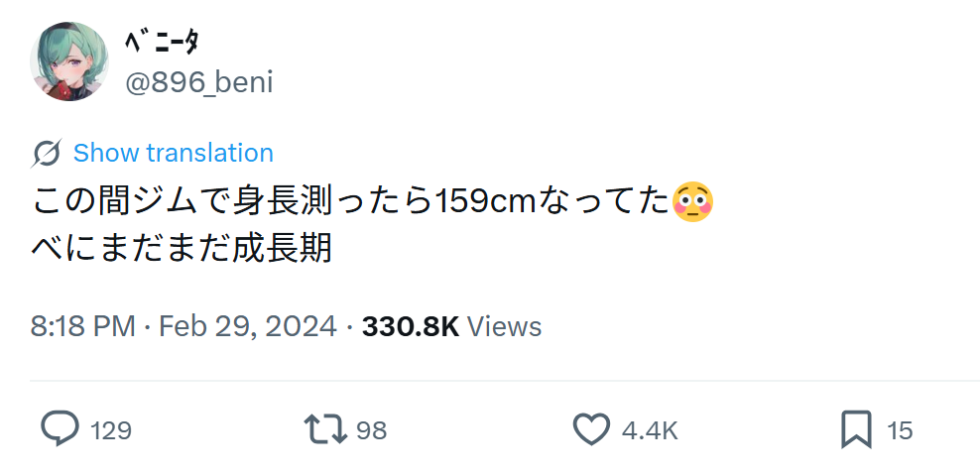Click the post line mentioning 159cm
980x475 pixels.
pyautogui.click(x=347, y=202)
